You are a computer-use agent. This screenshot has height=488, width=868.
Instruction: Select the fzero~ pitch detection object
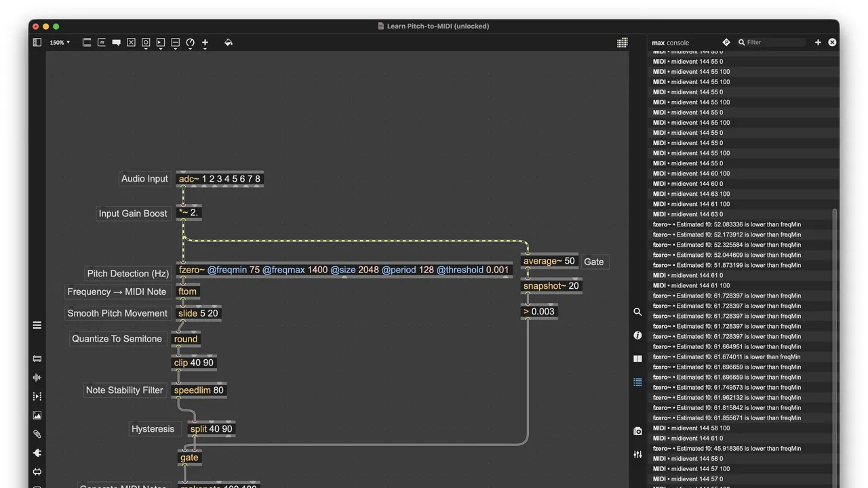tap(343, 270)
